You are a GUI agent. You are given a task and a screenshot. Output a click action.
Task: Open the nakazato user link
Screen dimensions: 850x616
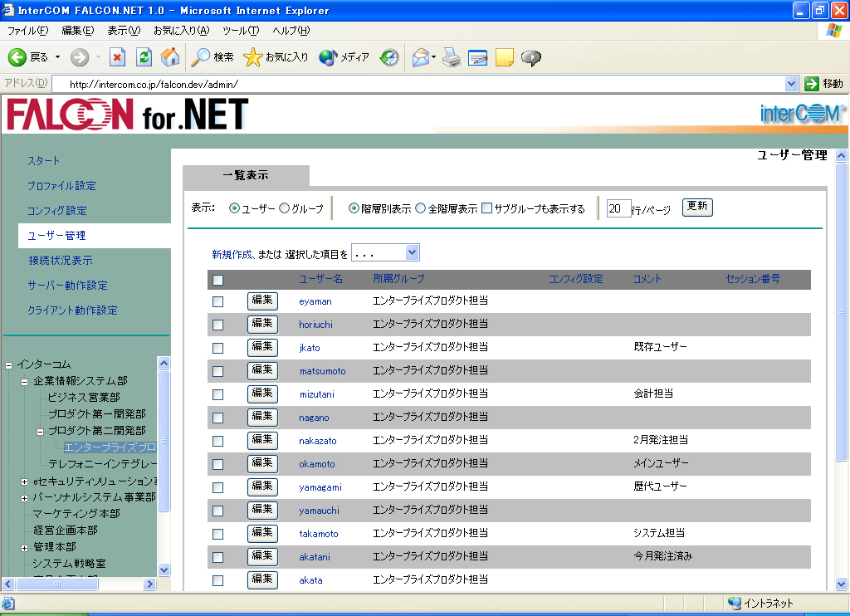tap(318, 441)
